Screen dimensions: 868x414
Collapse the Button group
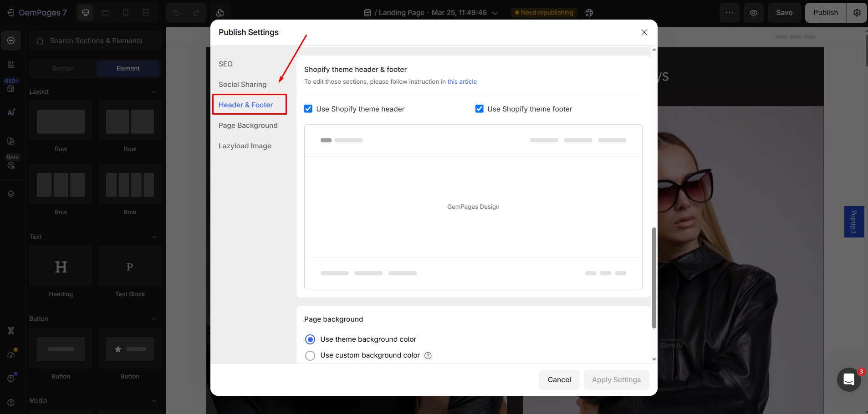(154, 319)
